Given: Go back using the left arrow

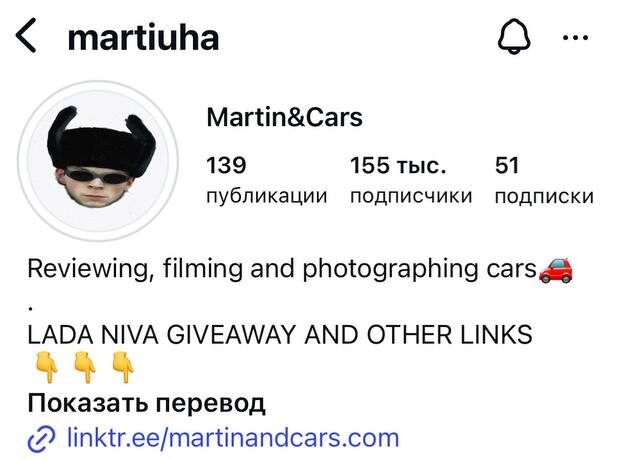Looking at the screenshot, I should click(x=26, y=35).
